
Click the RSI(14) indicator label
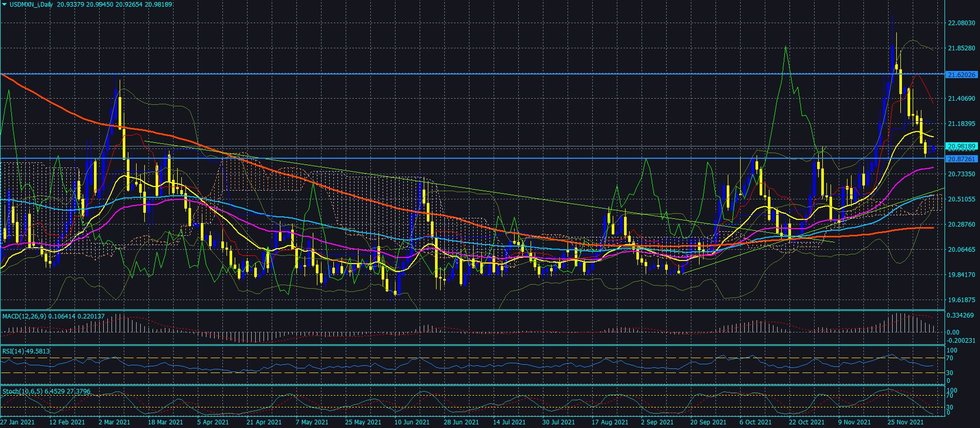pos(13,351)
